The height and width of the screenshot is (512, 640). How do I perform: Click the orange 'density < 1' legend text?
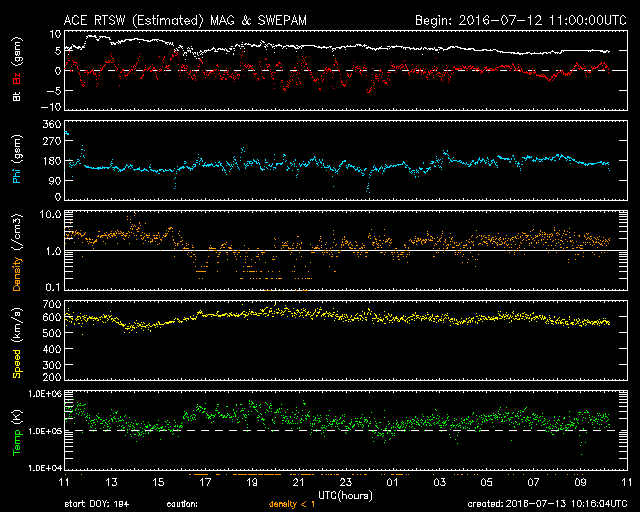[292, 503]
